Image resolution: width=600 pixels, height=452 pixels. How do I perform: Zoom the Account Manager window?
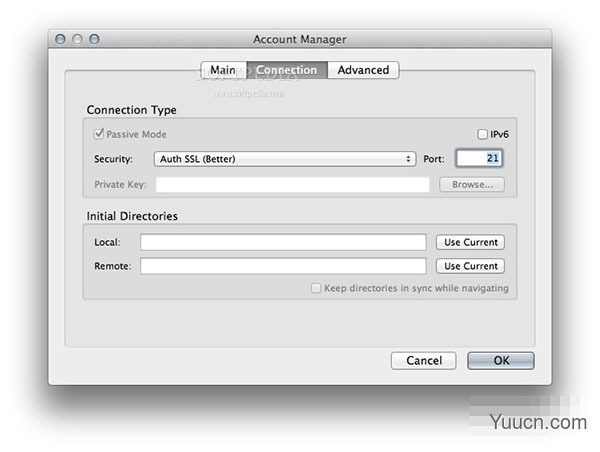[95, 39]
